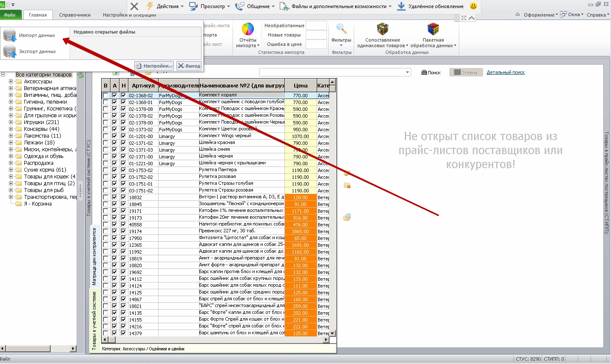Click the table's horizontal scrollbar right arrow
Screen dimensions: 611x364
point(327,340)
